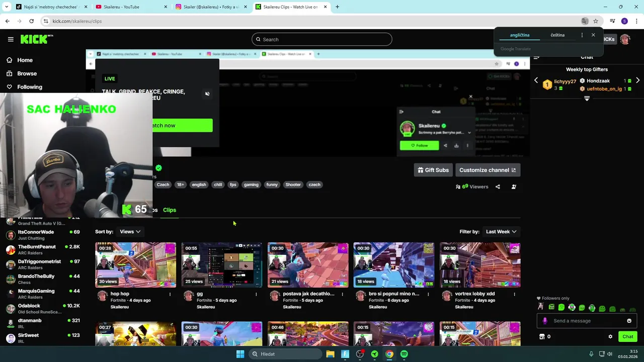Open a new browser tab

pyautogui.click(x=337, y=7)
